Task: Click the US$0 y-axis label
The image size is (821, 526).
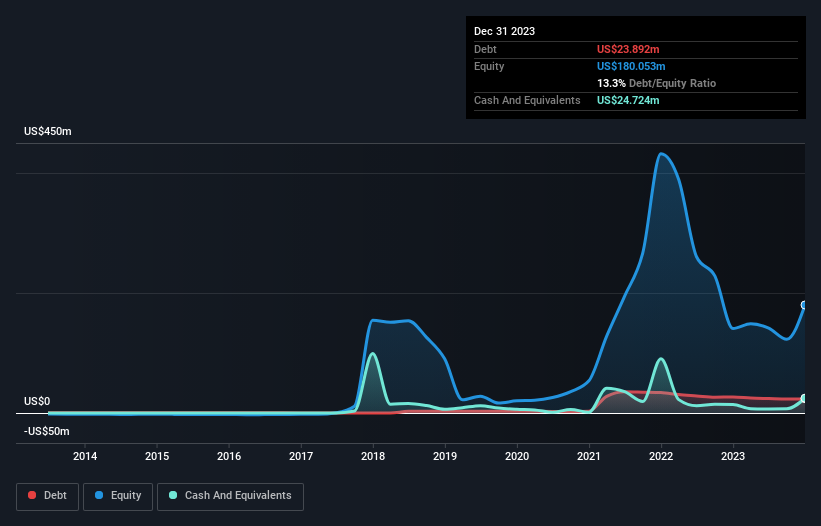Action: 37,401
